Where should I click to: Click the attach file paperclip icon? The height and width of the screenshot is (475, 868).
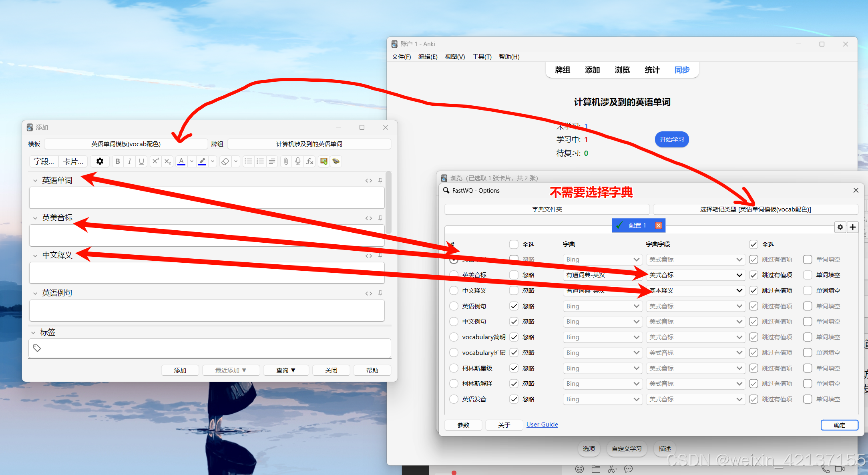pyautogui.click(x=286, y=161)
